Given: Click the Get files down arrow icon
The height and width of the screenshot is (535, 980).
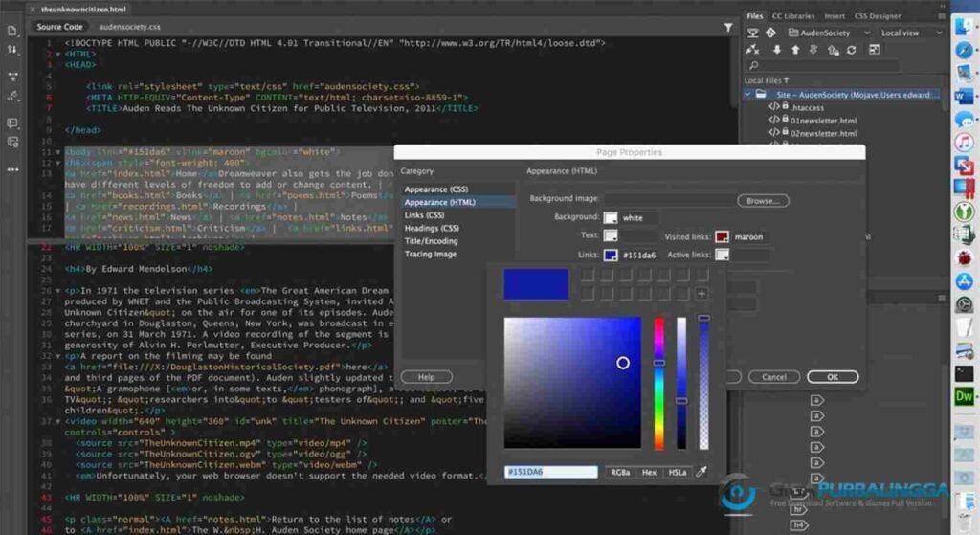Looking at the screenshot, I should coord(777,50).
